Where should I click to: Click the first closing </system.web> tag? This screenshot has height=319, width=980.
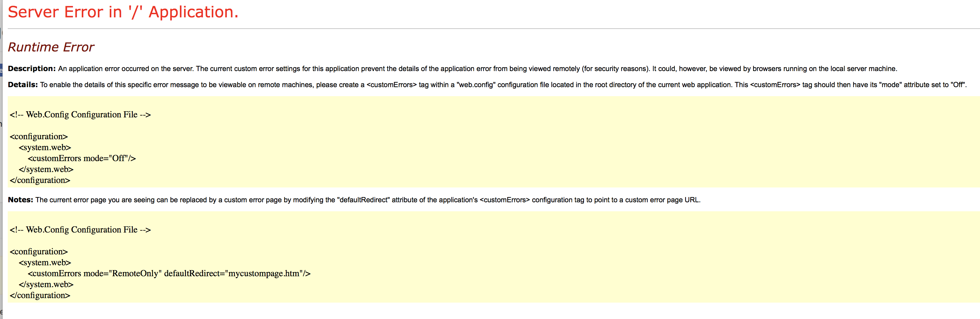(x=46, y=169)
